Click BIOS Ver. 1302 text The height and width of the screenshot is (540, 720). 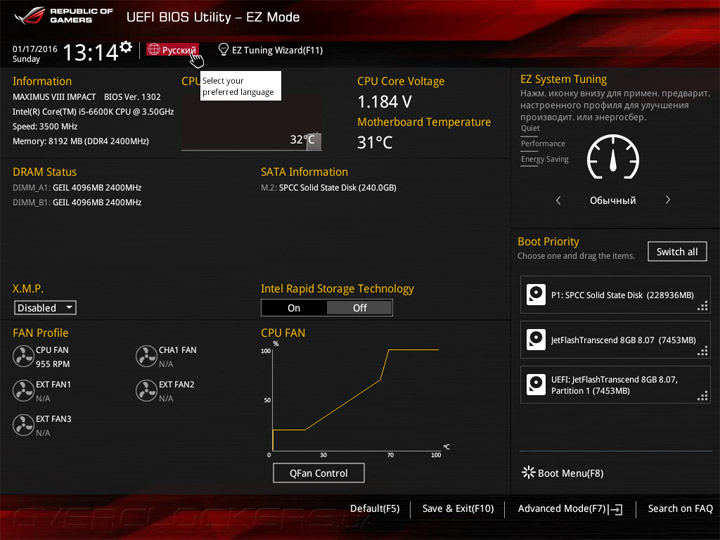pos(132,97)
